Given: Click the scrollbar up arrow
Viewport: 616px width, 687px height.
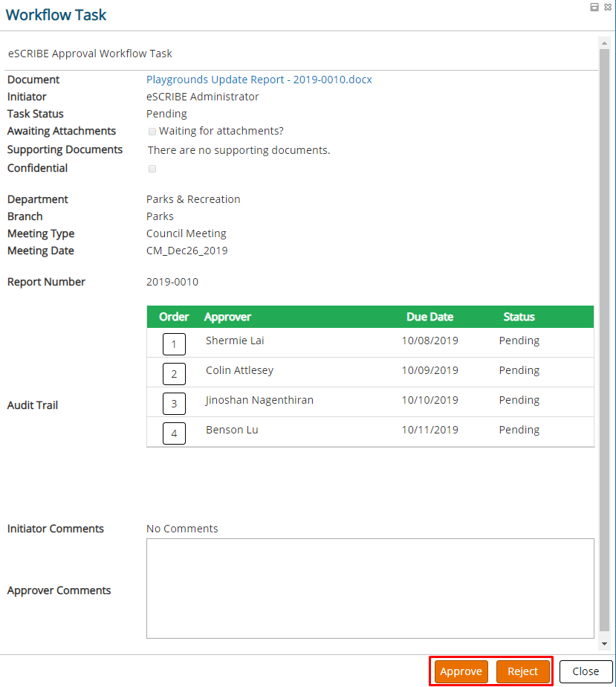Looking at the screenshot, I should (x=604, y=43).
